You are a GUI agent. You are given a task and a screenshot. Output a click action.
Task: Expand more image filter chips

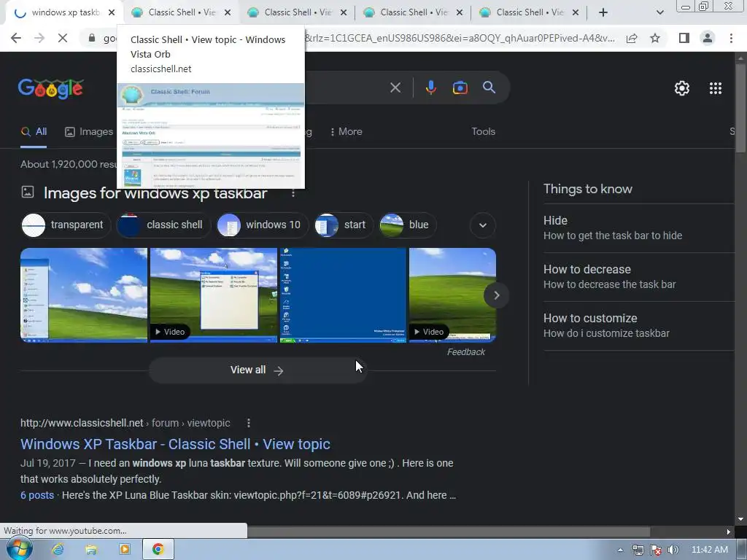pyautogui.click(x=483, y=225)
